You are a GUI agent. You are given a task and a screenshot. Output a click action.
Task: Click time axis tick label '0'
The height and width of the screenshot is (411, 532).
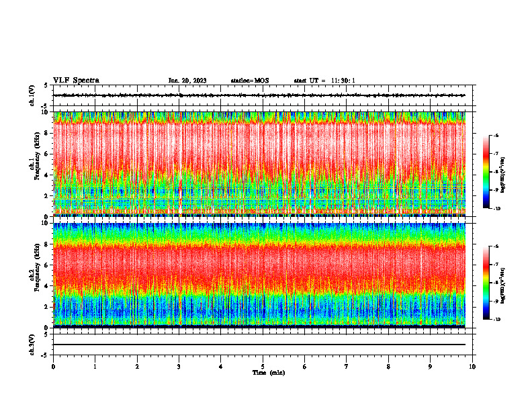point(53,367)
